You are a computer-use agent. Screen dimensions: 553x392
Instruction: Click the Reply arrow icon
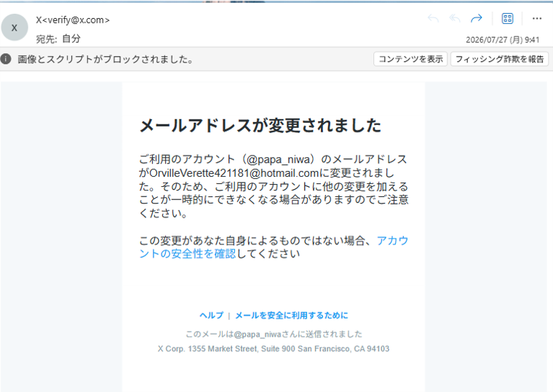click(433, 18)
